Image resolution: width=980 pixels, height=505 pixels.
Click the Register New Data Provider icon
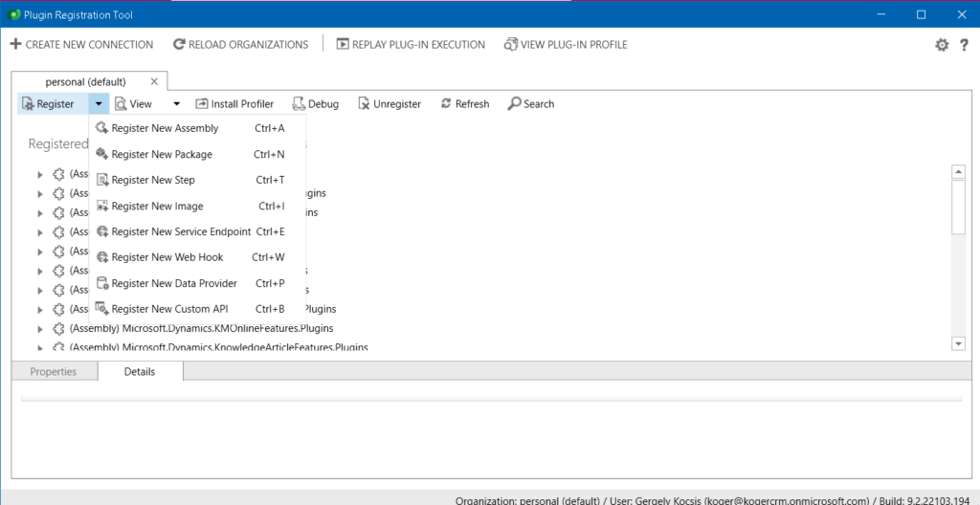102,283
